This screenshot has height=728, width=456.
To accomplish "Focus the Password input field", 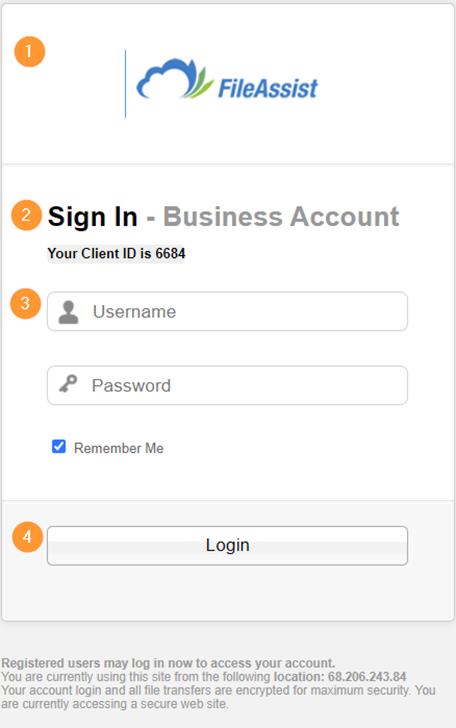I will pos(228,385).
